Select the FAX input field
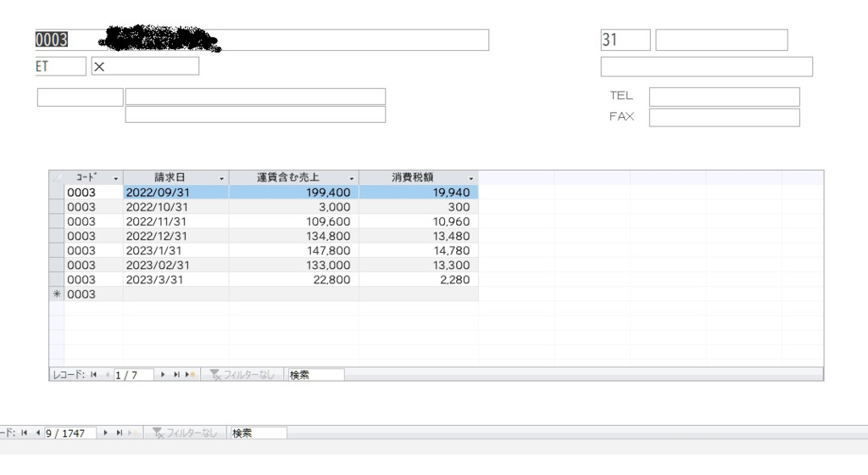Viewport: 868px width, 475px height. point(724,117)
